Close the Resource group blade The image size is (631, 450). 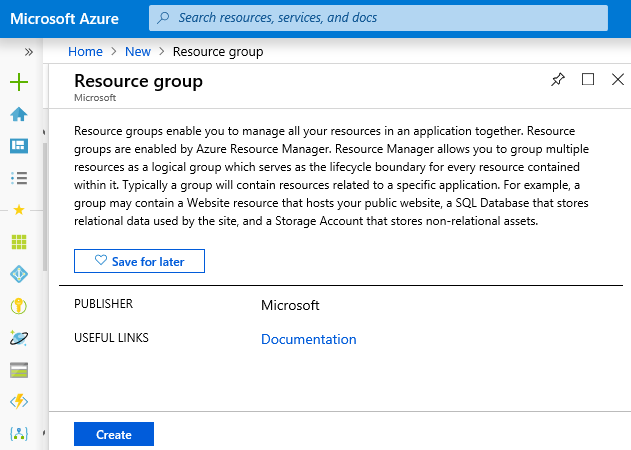(618, 79)
